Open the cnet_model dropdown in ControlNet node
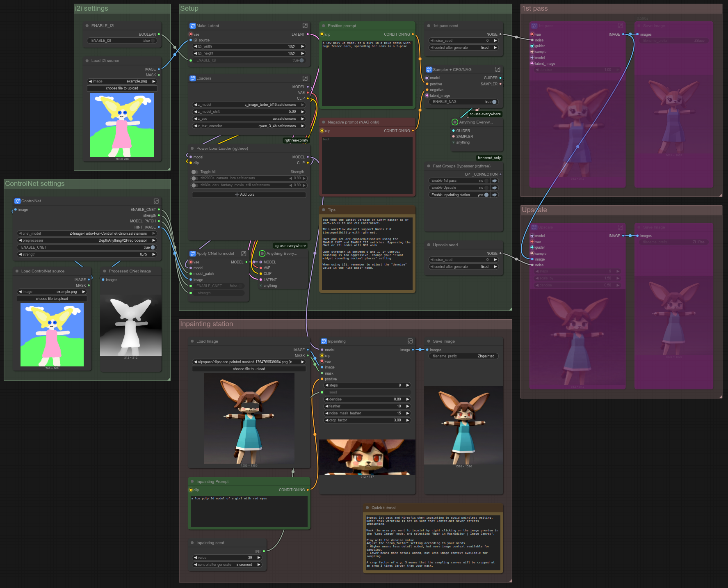The height and width of the screenshot is (588, 728). [x=87, y=233]
